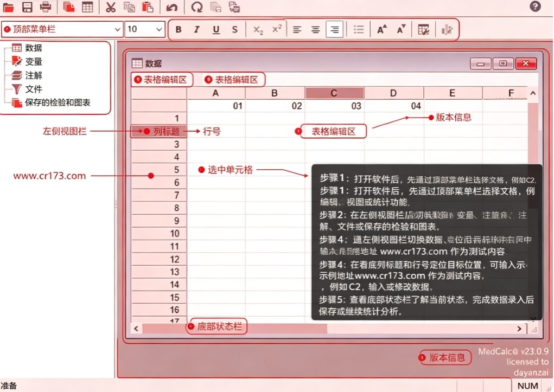This screenshot has height=392, width=554.
Task: Toggle subscript formatting
Action: coord(258,30)
